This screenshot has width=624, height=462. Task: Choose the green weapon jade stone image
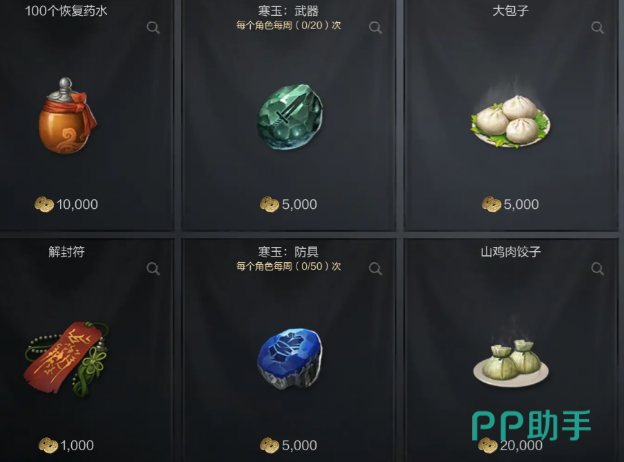(290, 116)
